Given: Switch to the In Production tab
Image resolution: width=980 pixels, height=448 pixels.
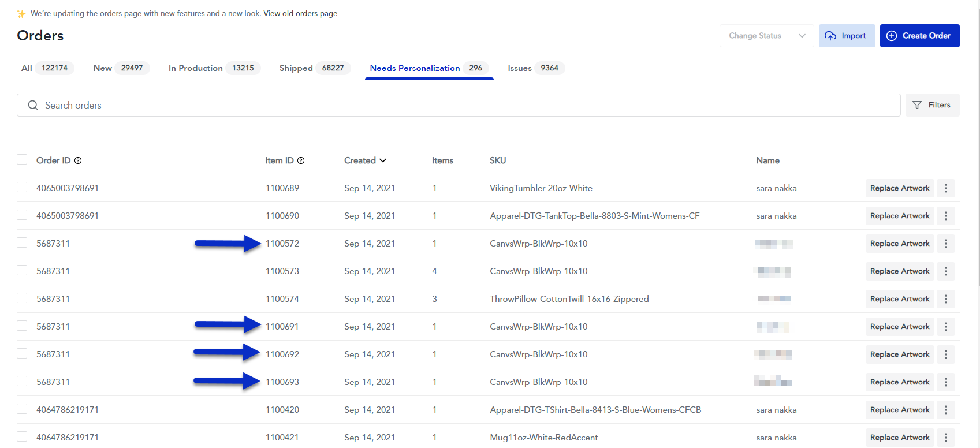Looking at the screenshot, I should pyautogui.click(x=213, y=68).
